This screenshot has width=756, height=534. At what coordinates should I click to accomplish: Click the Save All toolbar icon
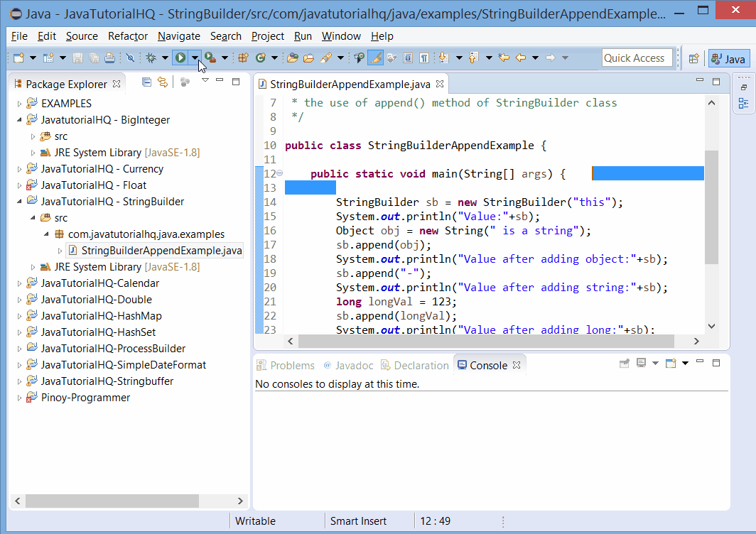click(92, 58)
